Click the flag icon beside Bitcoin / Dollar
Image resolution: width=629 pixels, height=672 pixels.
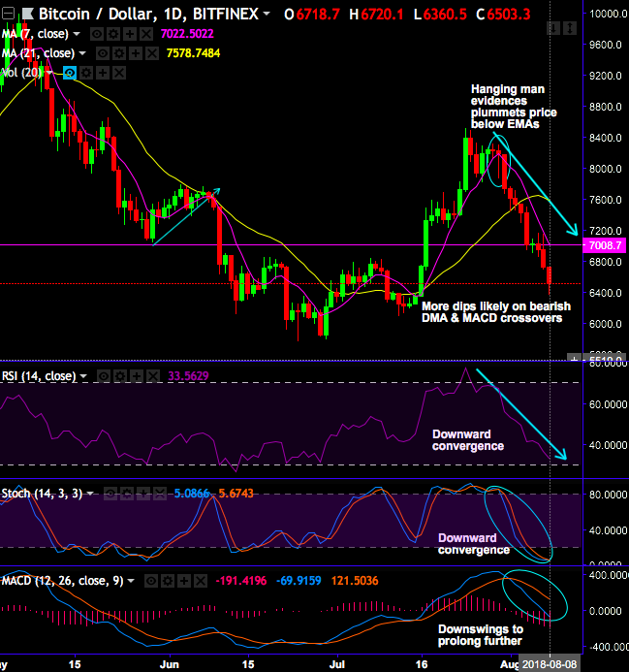click(28, 14)
